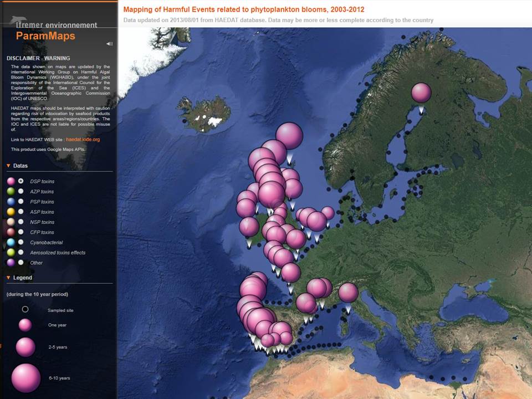Click the AZP toxins green sphere icon
This screenshot has width=532, height=399.
pos(10,191)
